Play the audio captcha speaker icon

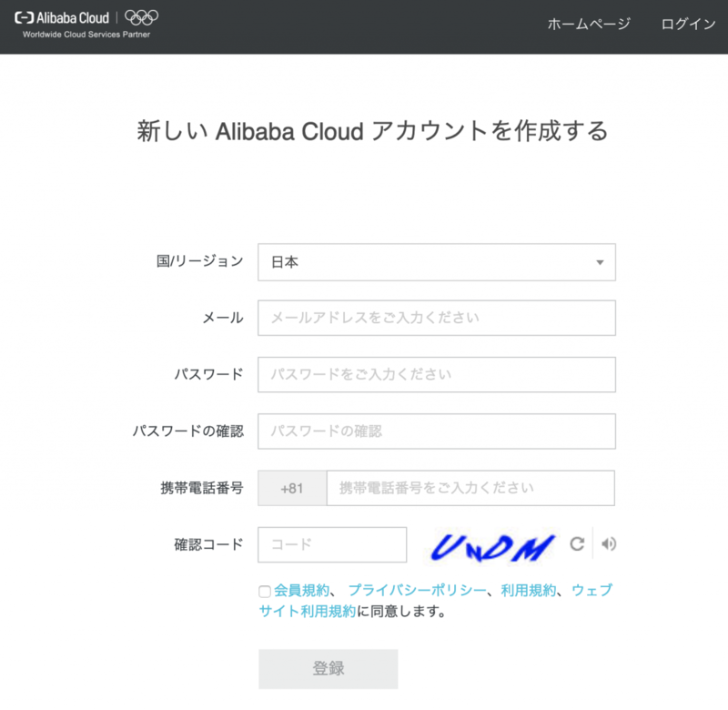(x=608, y=543)
